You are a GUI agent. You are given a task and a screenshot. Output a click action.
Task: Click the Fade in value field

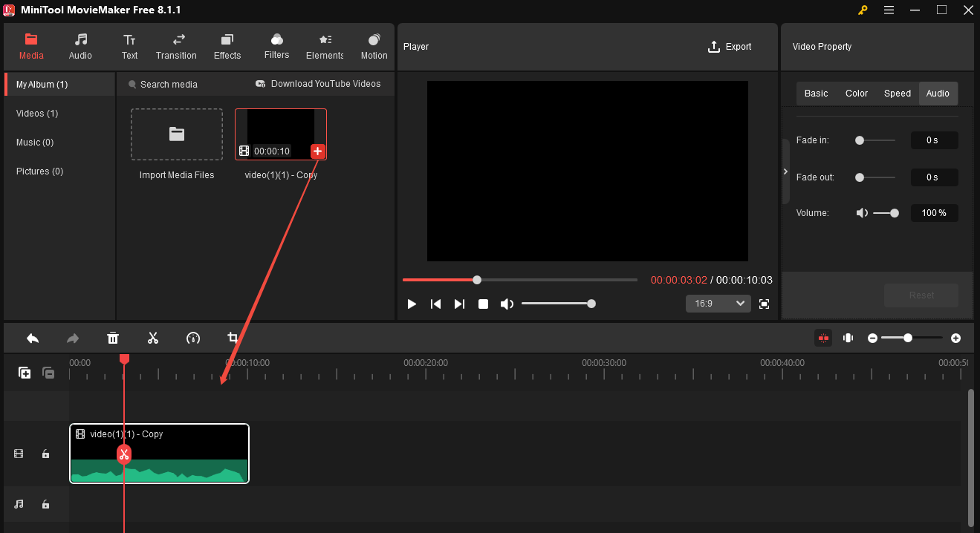click(934, 140)
